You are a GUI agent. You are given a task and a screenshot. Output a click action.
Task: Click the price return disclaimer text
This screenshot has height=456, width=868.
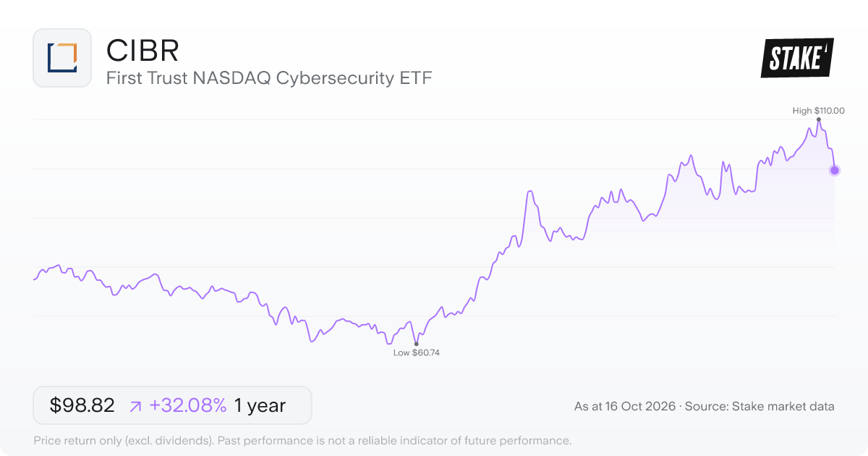point(302,440)
